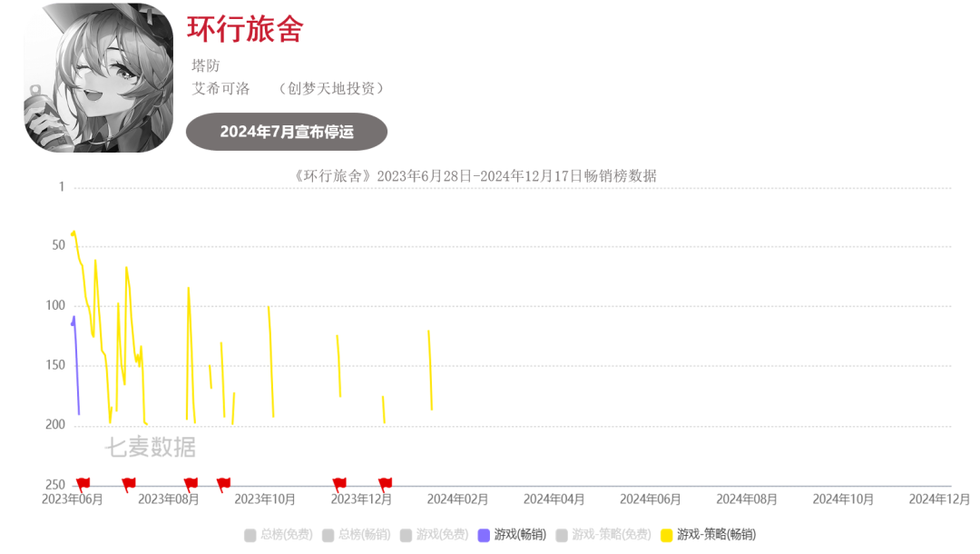This screenshot has width=980, height=554.
Task: Click the red flag marker between 2023年06月 and 2023年08月
Action: [x=129, y=483]
